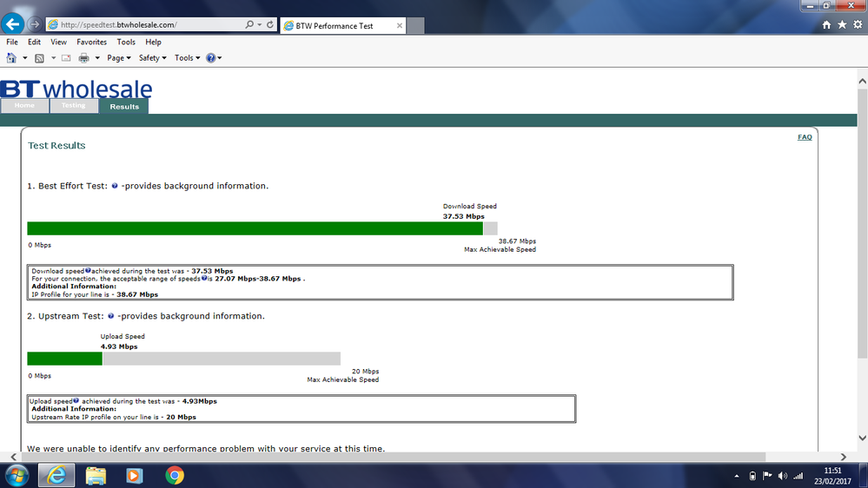
Task: Launch Google Chrome from the taskbar
Action: tap(175, 476)
